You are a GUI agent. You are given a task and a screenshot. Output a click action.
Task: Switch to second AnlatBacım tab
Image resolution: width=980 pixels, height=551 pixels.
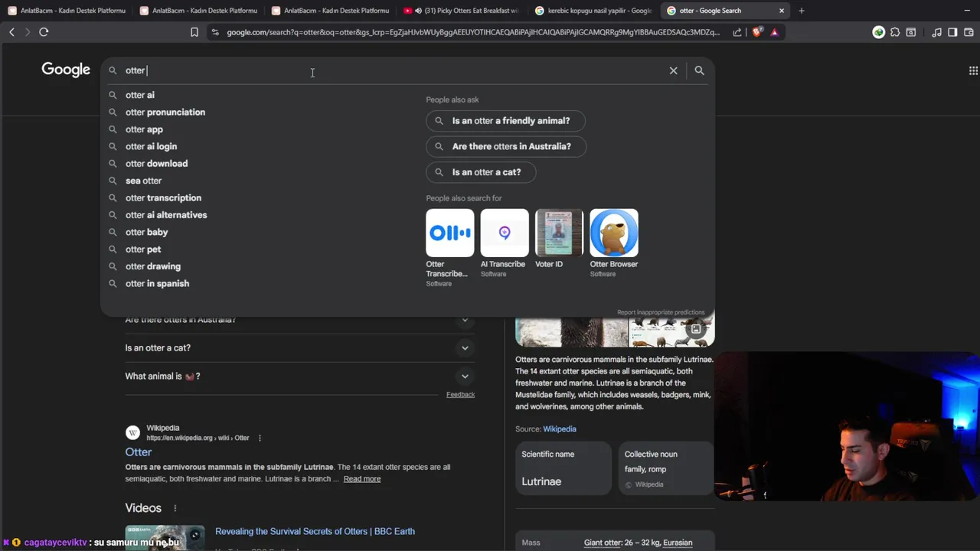pos(198,11)
